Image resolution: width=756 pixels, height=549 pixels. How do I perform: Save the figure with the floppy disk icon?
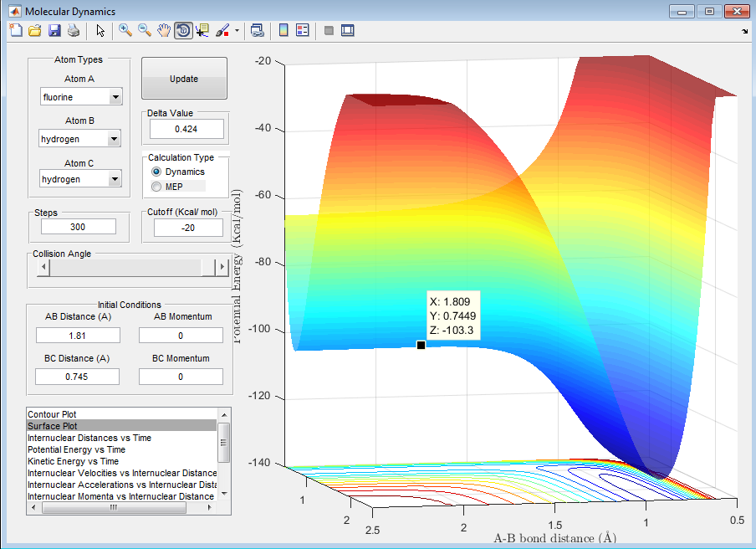tap(54, 31)
